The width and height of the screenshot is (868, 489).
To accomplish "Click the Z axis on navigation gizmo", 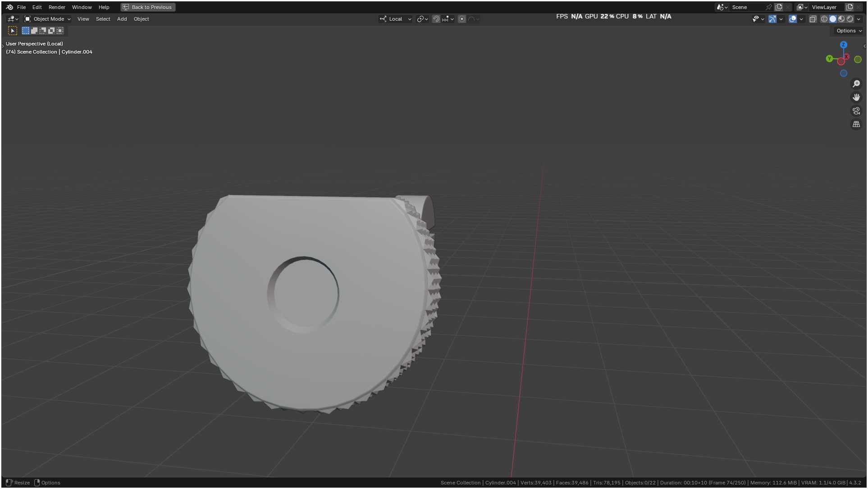I will [x=844, y=45].
